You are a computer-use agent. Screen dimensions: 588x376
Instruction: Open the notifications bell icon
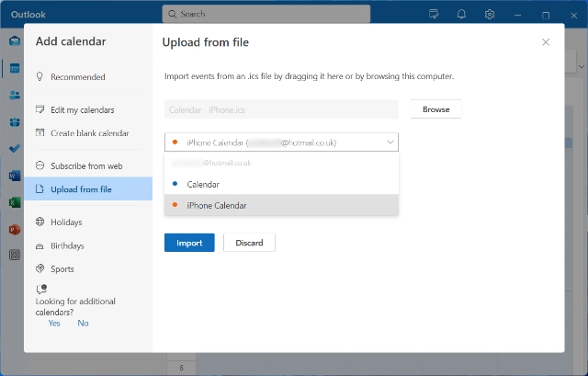(461, 15)
